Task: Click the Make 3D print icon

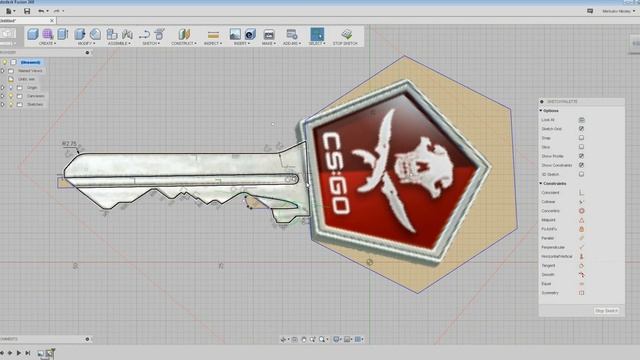Action: tap(269, 34)
